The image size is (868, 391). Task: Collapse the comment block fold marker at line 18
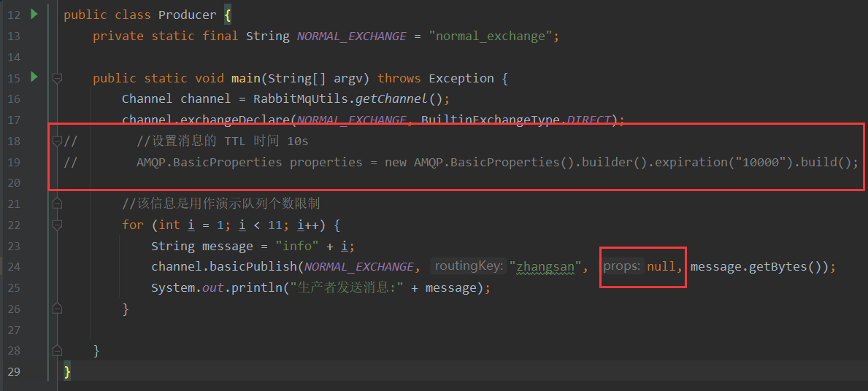coord(57,142)
